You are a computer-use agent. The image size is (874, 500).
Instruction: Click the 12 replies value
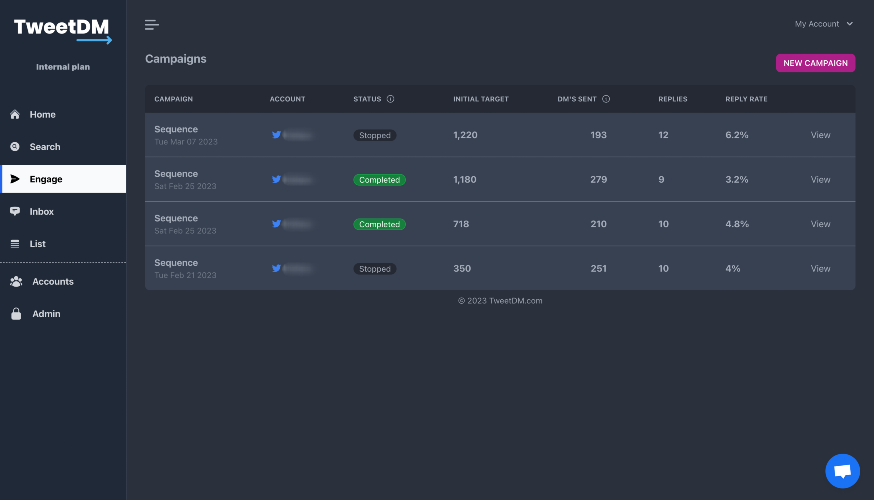(663, 135)
